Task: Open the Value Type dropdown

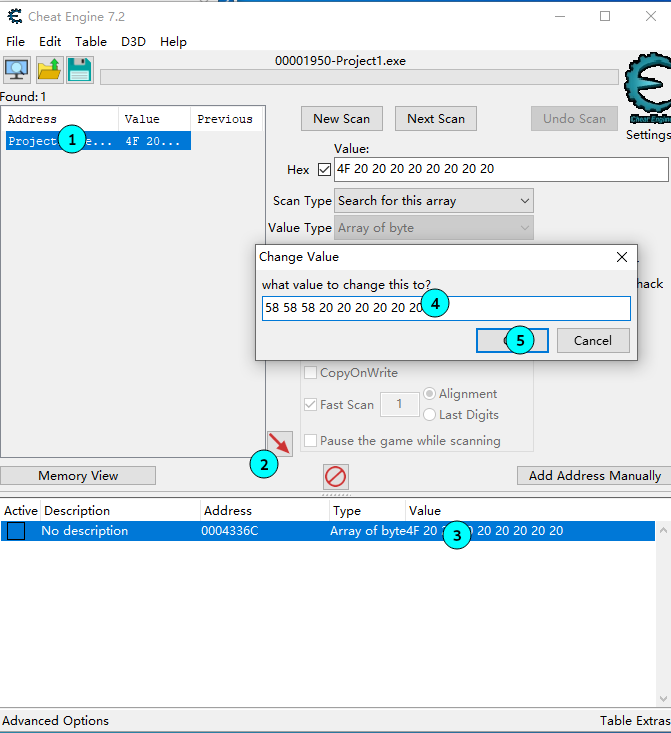Action: pos(433,228)
